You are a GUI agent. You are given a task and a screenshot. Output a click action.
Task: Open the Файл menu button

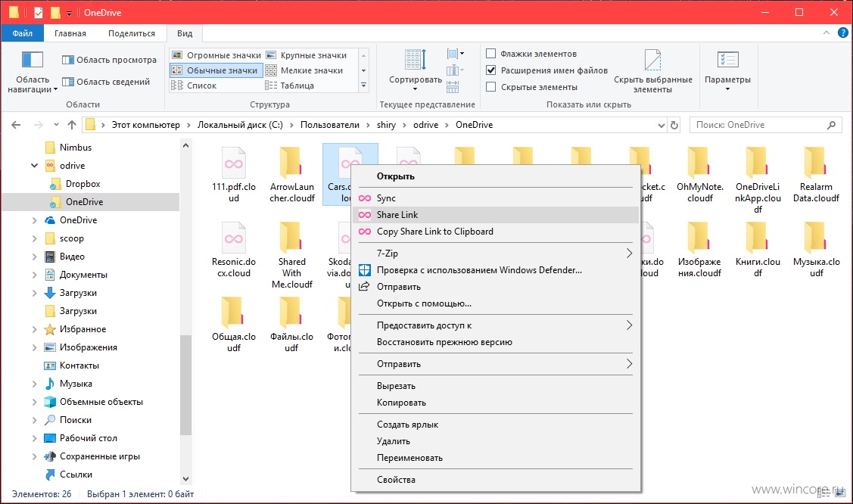click(x=22, y=33)
